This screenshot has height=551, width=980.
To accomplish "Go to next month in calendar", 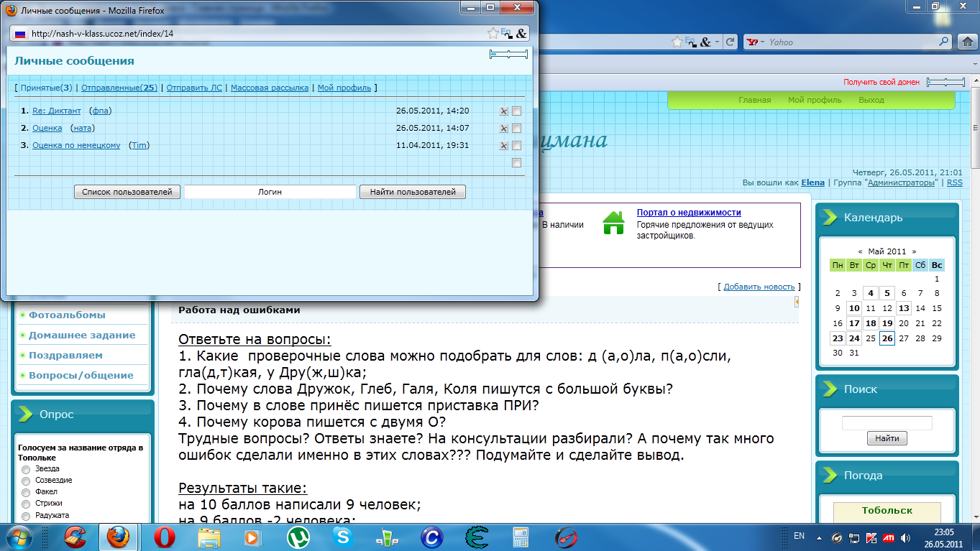I will coord(914,251).
